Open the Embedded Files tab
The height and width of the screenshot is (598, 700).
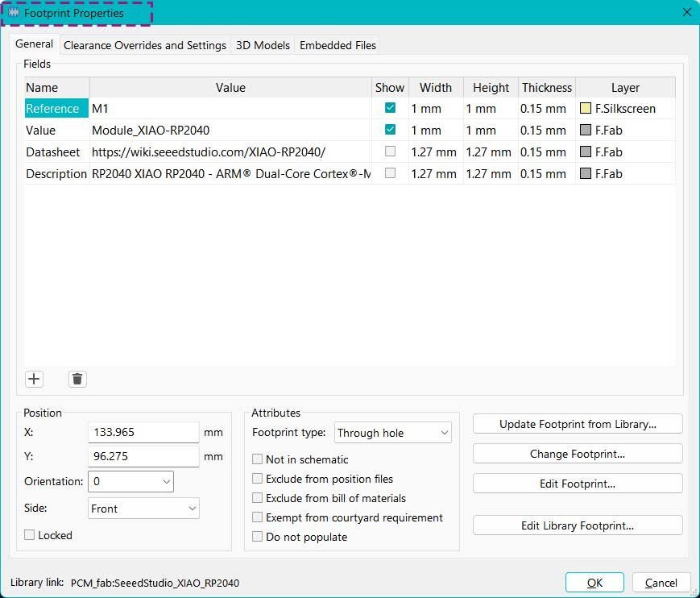(x=338, y=45)
